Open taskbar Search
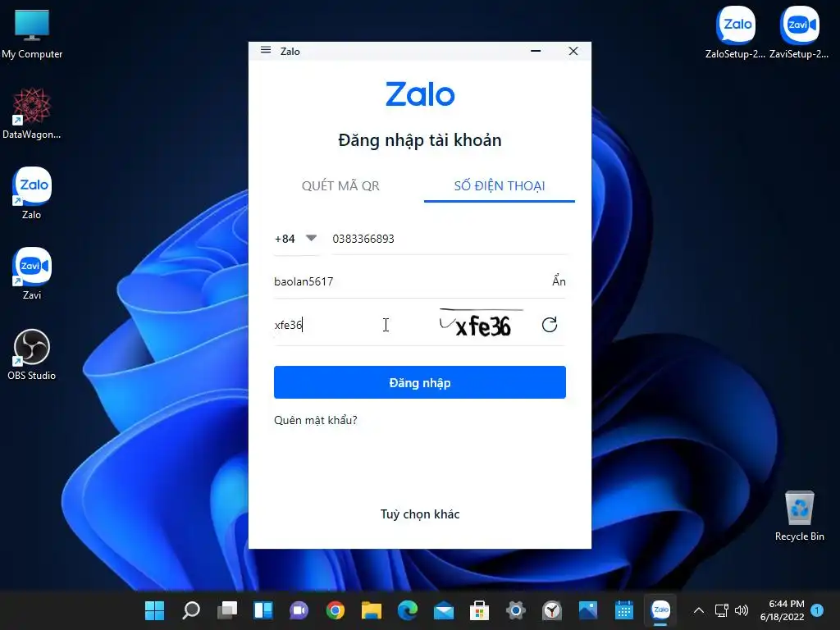The width and height of the screenshot is (840, 630). (190, 610)
